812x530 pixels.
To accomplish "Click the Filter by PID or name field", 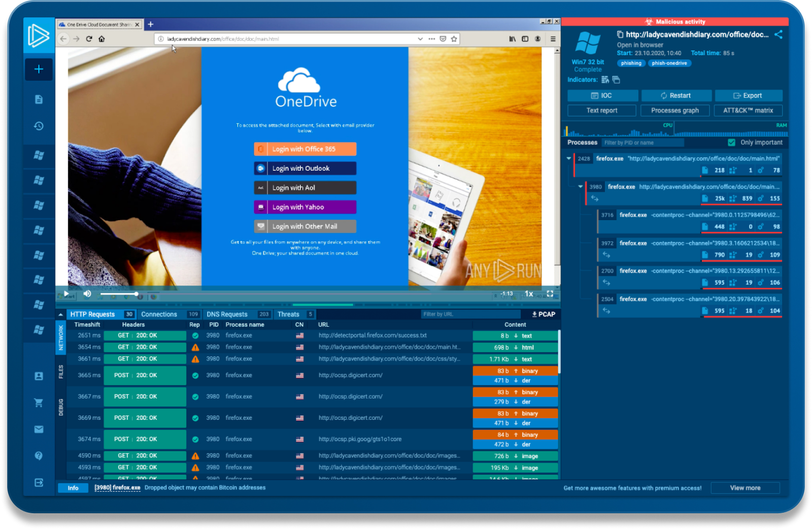I will [x=643, y=143].
